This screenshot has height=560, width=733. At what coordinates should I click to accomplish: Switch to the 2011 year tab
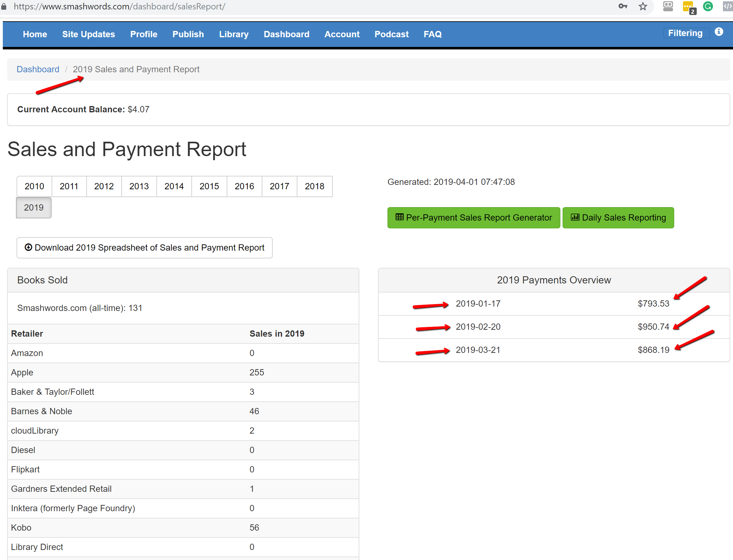pyautogui.click(x=69, y=186)
